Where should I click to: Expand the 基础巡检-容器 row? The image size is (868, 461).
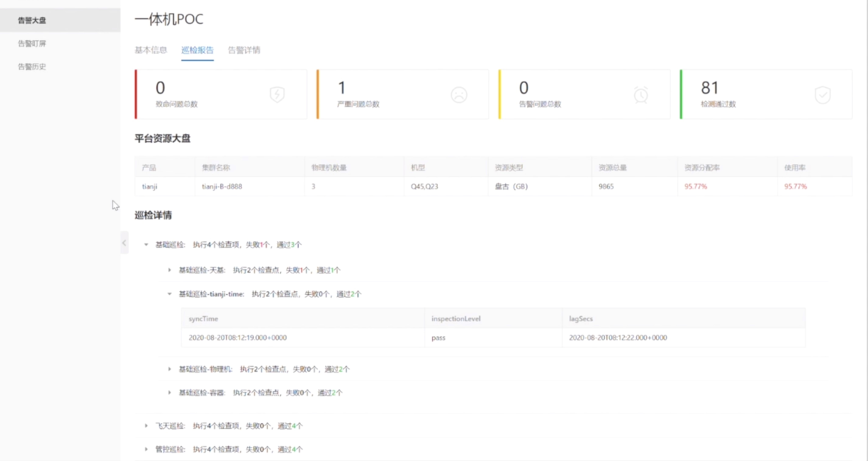170,392
